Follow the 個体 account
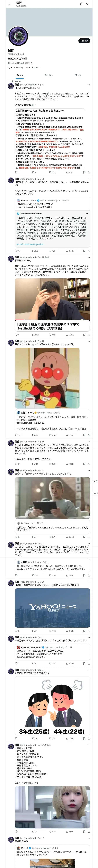This screenshot has width=98, height=868. 84,41
